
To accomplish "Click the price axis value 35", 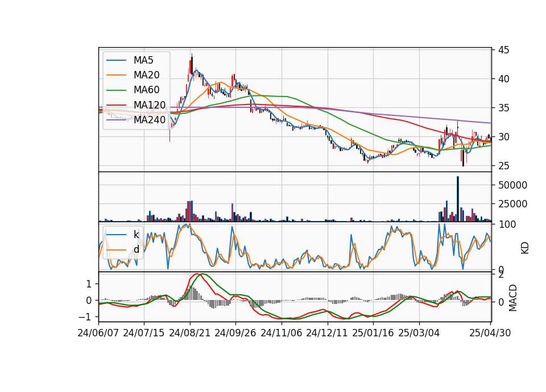I will 504,108.
